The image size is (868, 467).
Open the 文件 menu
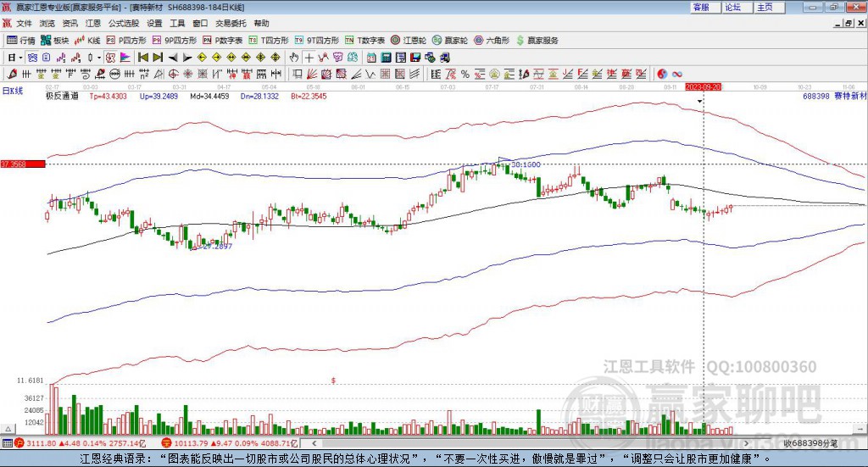[25, 23]
